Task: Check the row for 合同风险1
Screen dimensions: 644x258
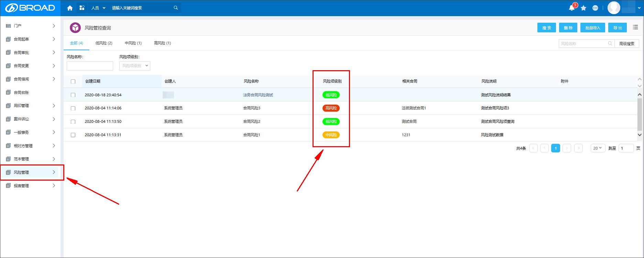Action: coord(73,135)
